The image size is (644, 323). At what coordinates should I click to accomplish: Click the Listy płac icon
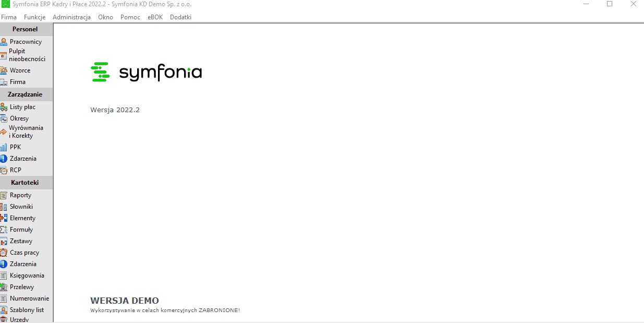tap(4, 107)
